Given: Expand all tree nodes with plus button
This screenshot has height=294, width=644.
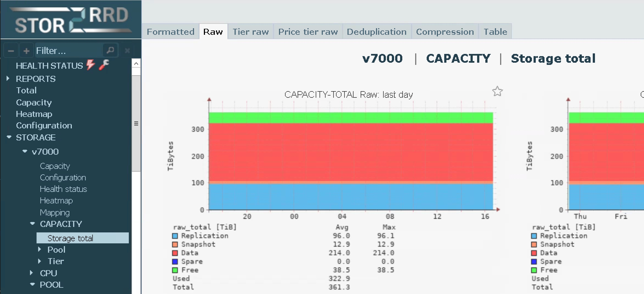Looking at the screenshot, I should coord(26,51).
